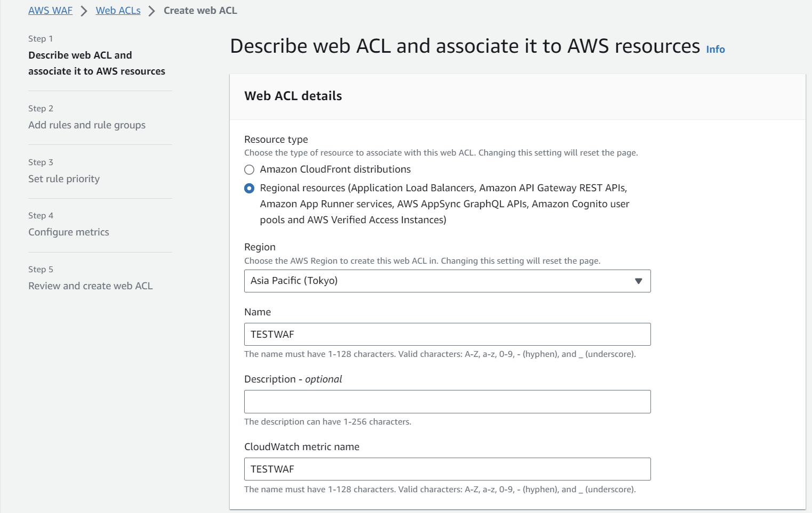Screen dimensions: 812x513
Task: Click the Create web ACL breadcrumb label
Action: [199, 10]
